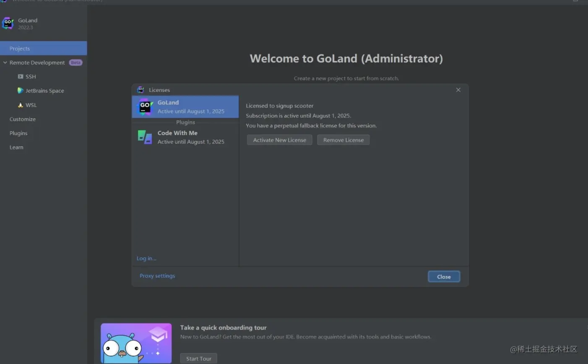Click the perpetual fallback license text line
The height and width of the screenshot is (364, 588).
click(311, 125)
